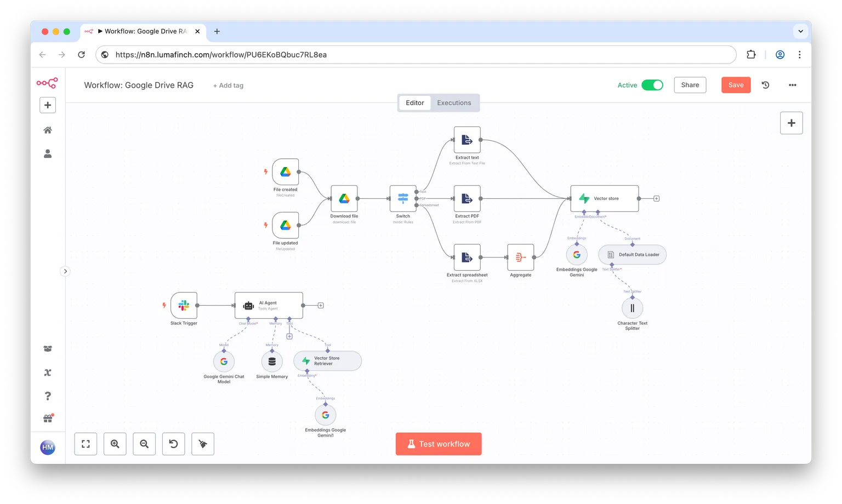
Task: Select the File created Google Drive node
Action: point(286,172)
